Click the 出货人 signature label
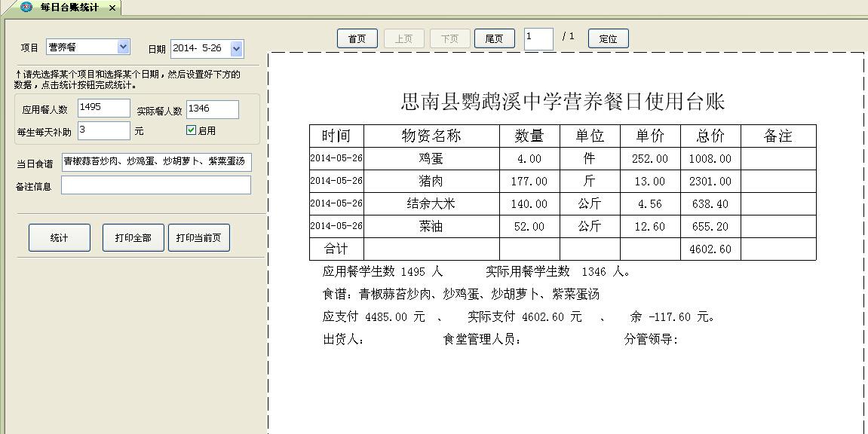Viewport: 868px width, 434px height. coord(343,340)
